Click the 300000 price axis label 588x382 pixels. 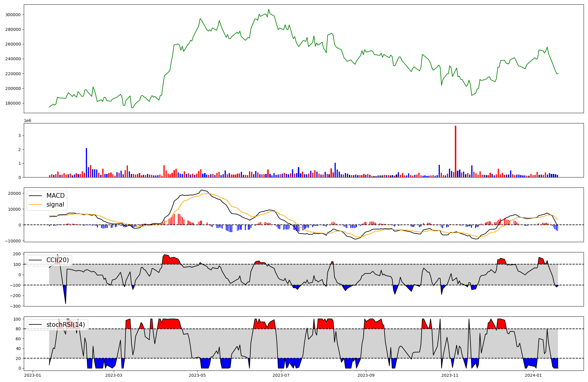coord(13,15)
